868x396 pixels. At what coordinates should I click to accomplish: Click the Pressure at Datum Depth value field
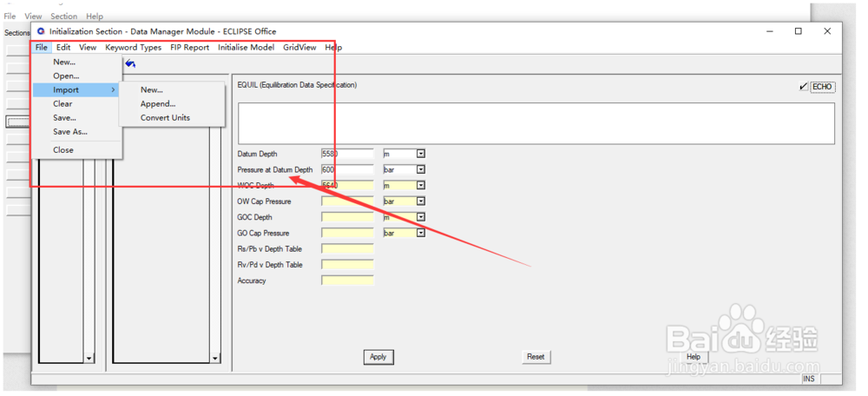click(348, 169)
